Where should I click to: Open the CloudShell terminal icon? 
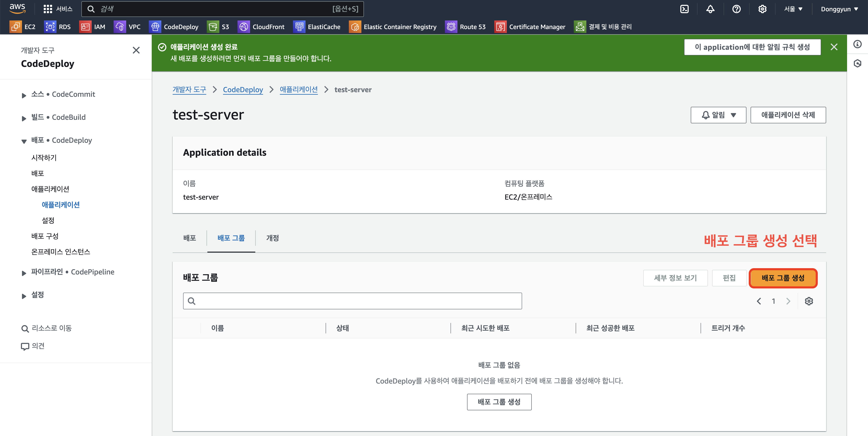pyautogui.click(x=684, y=9)
